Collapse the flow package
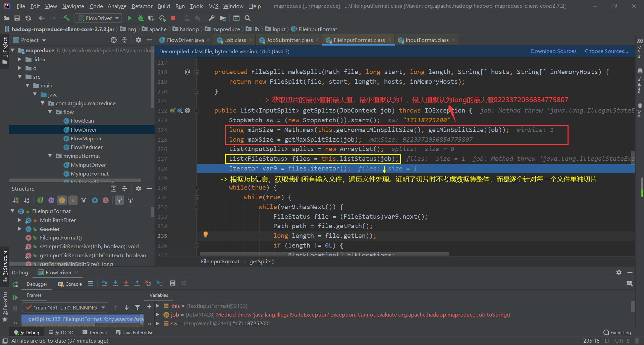This screenshot has height=345, width=644. click(x=50, y=112)
